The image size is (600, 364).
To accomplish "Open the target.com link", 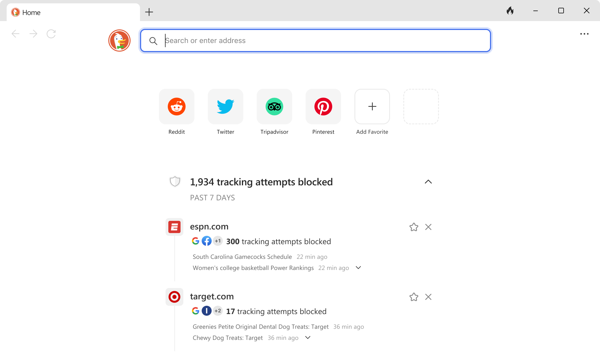I will (x=212, y=296).
